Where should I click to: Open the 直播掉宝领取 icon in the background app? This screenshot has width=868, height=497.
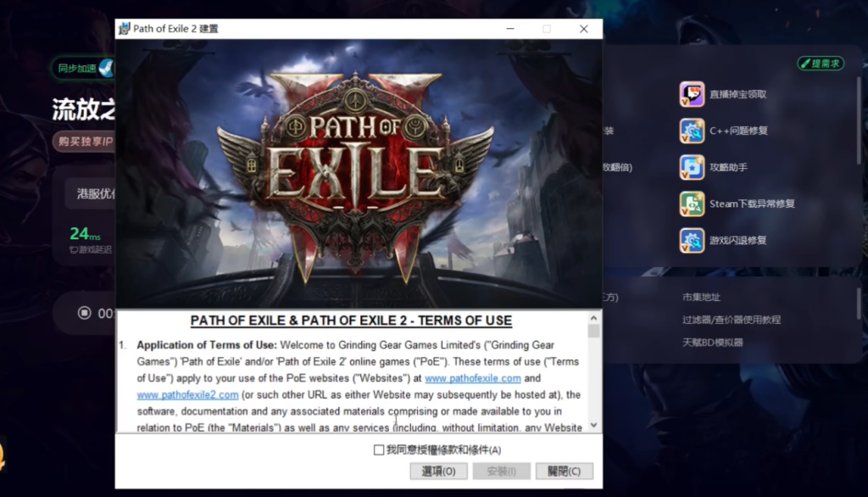[x=692, y=94]
